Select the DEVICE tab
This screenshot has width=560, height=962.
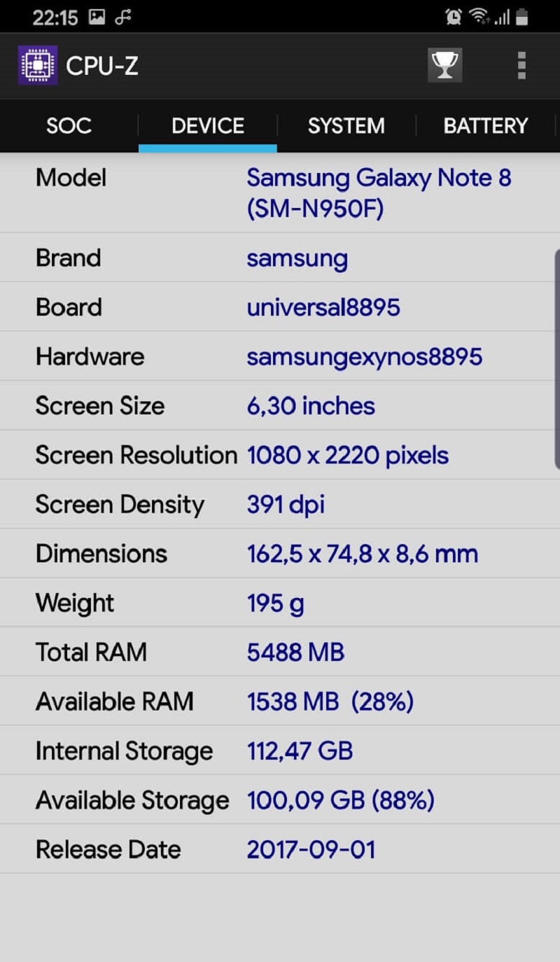pyautogui.click(x=208, y=126)
